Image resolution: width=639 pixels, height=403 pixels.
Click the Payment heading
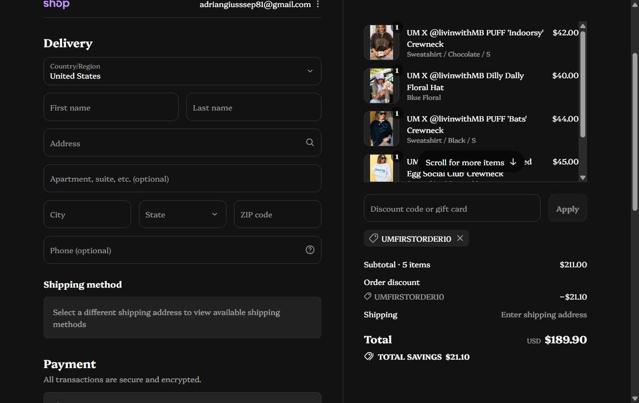[x=70, y=364]
